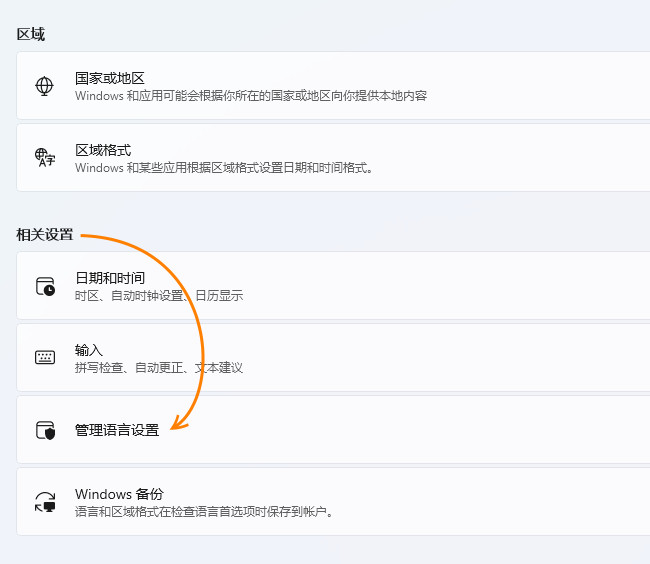This screenshot has width=650, height=564.
Task: Click the description 时区、自动时钟设置、日历显示
Action: pyautogui.click(x=159, y=296)
